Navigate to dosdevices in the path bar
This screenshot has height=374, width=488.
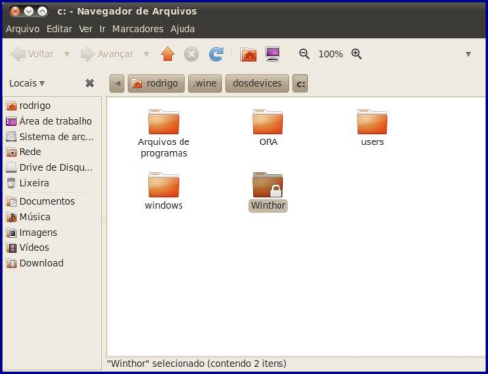point(257,83)
